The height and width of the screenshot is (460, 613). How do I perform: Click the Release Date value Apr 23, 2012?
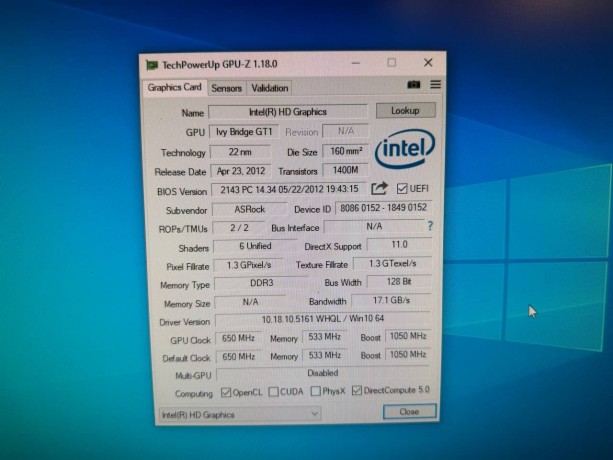tap(241, 171)
